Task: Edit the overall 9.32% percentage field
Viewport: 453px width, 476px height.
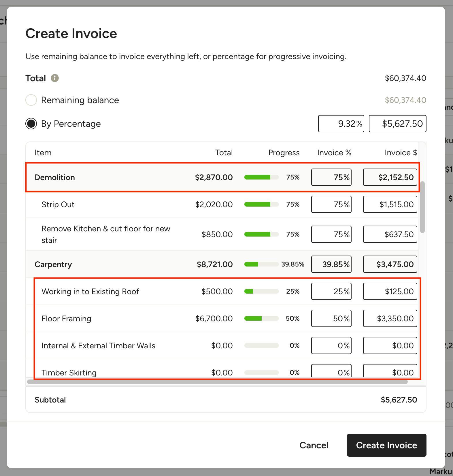Action: tap(341, 124)
